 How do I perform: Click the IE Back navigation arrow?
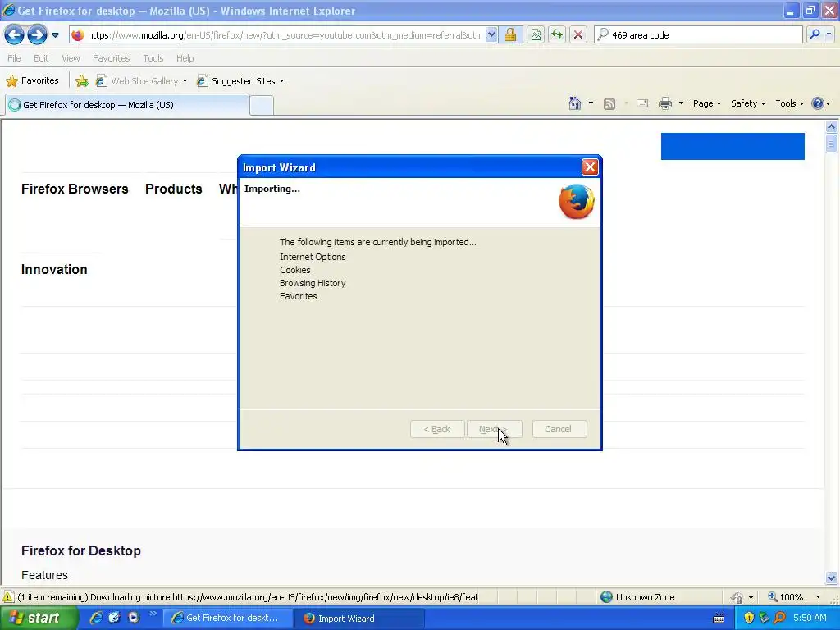(15, 35)
